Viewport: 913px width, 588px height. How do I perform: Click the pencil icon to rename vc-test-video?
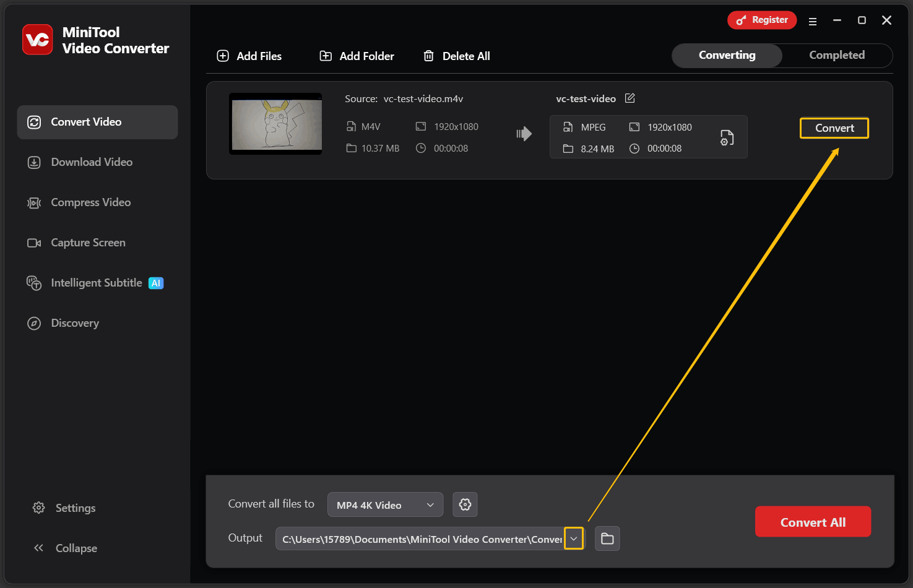tap(630, 98)
